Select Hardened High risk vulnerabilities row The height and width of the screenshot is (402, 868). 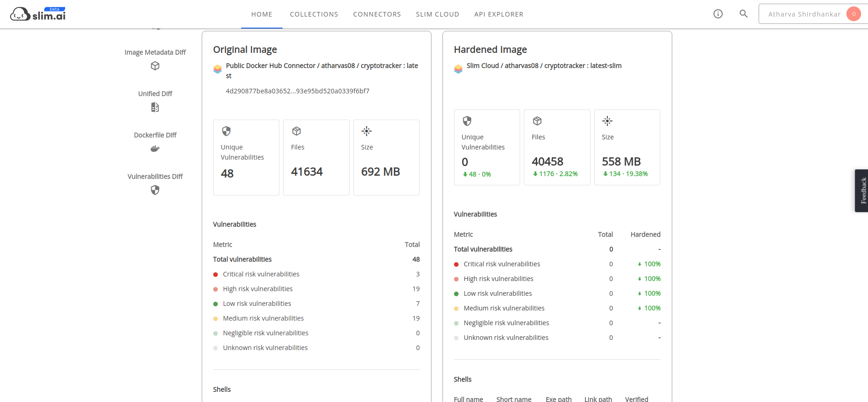(x=557, y=279)
